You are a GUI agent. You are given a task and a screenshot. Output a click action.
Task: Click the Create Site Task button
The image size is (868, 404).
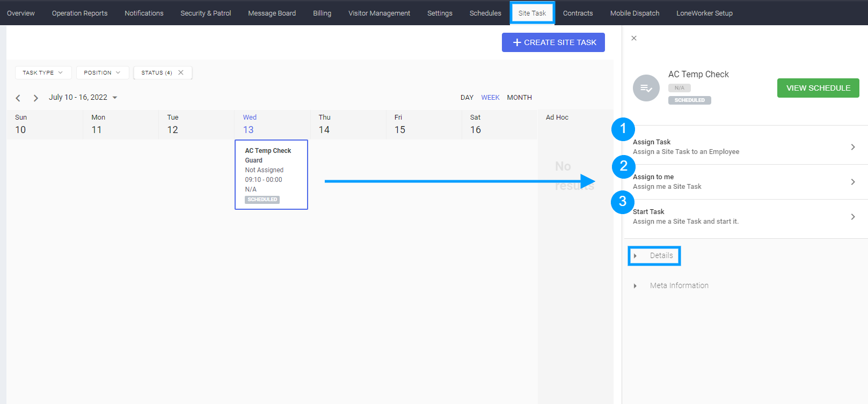coord(553,42)
